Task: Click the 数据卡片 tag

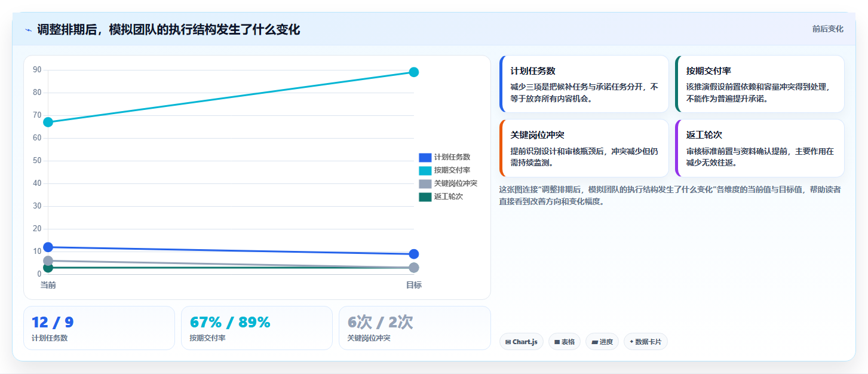Action: point(645,342)
